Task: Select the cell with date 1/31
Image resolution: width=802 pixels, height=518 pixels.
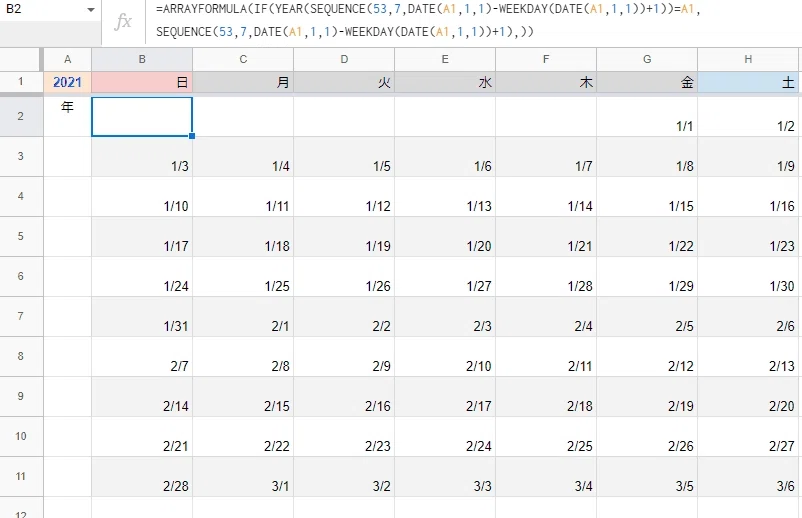Action: tap(142, 317)
